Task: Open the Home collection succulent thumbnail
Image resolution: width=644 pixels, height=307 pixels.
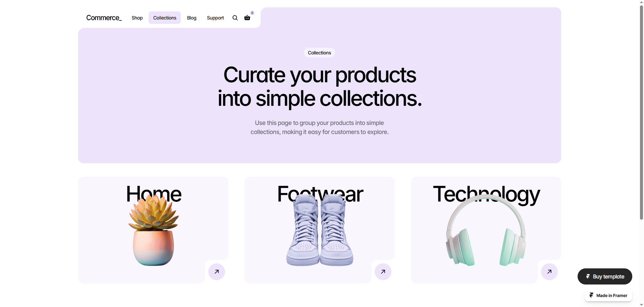Action: click(154, 230)
